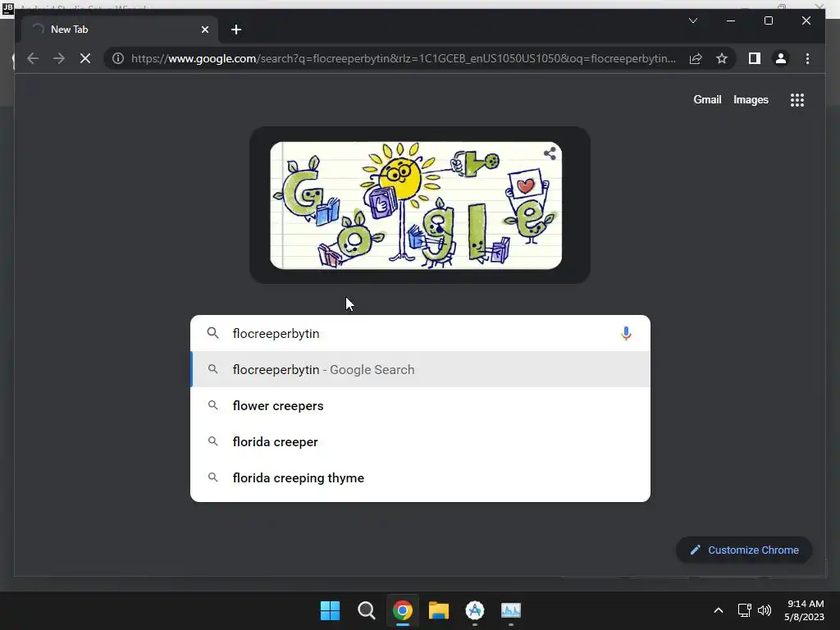Click the search icon in search box
Viewport: 840px width, 630px height.
[212, 333]
